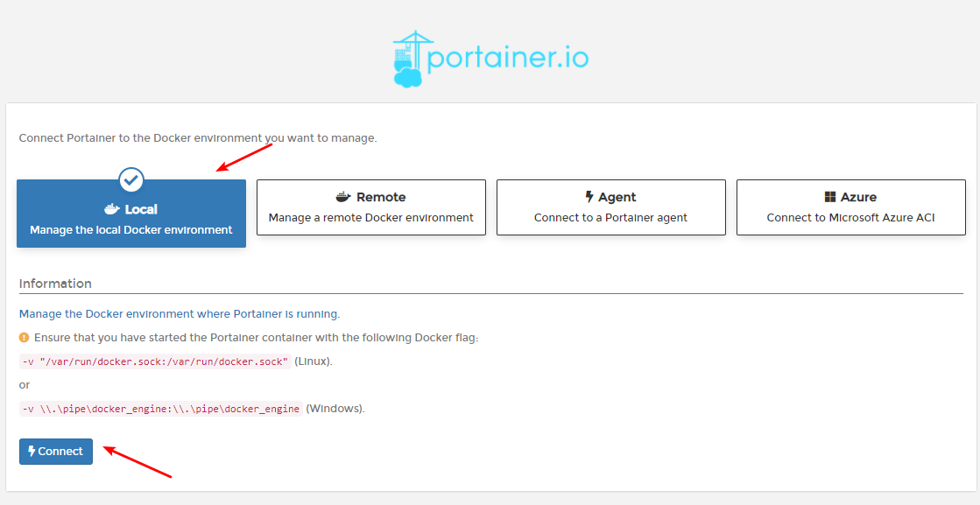The width and height of the screenshot is (980, 505).
Task: Select the Remote Docker environment option
Action: click(x=371, y=207)
